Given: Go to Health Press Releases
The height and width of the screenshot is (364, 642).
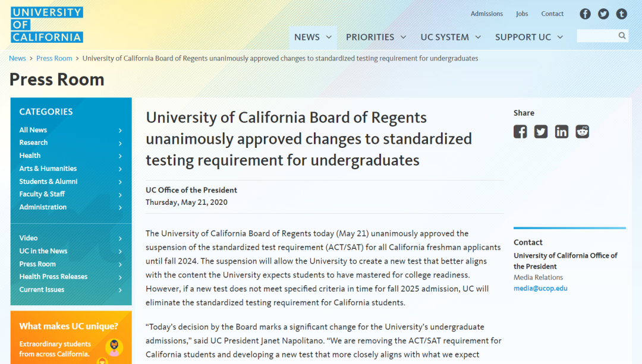Looking at the screenshot, I should (x=53, y=277).
